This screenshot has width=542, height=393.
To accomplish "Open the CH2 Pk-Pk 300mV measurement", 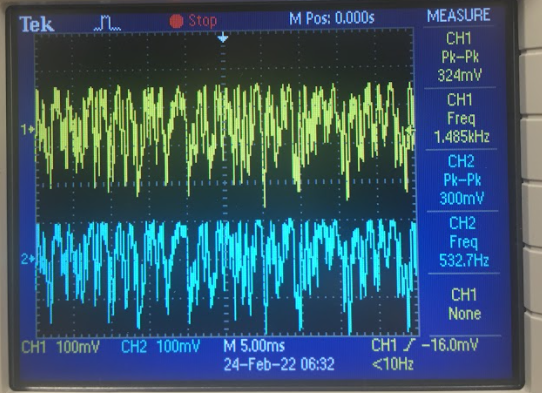I will tap(462, 180).
